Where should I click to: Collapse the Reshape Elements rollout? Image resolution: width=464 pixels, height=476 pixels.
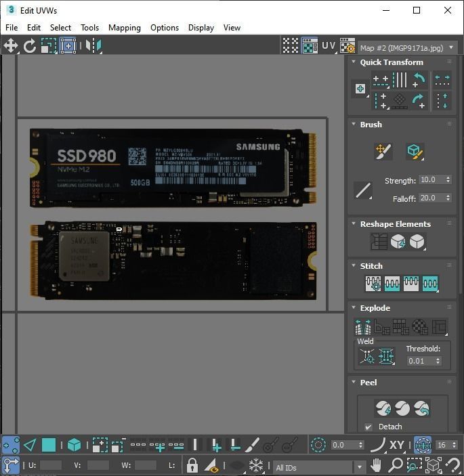354,223
